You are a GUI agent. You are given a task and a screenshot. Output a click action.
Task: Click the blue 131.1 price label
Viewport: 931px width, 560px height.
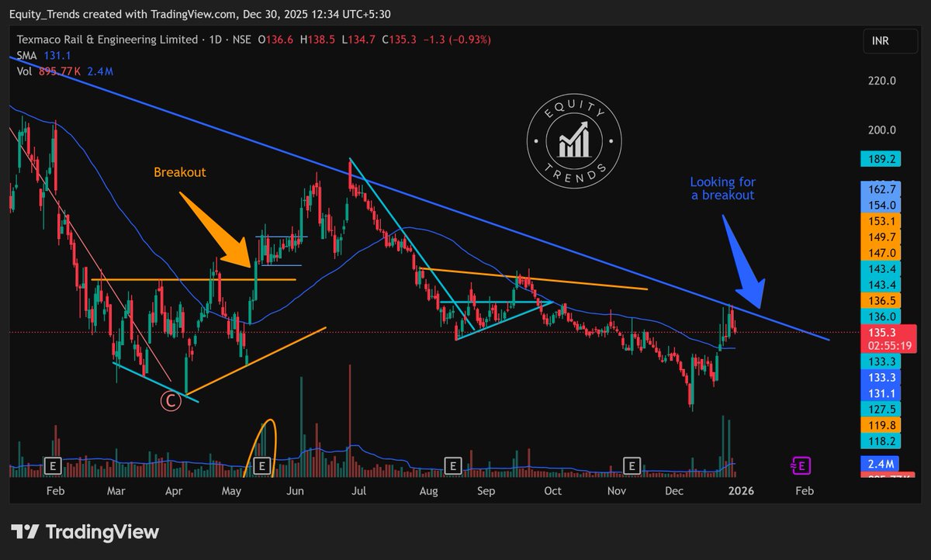[880, 393]
